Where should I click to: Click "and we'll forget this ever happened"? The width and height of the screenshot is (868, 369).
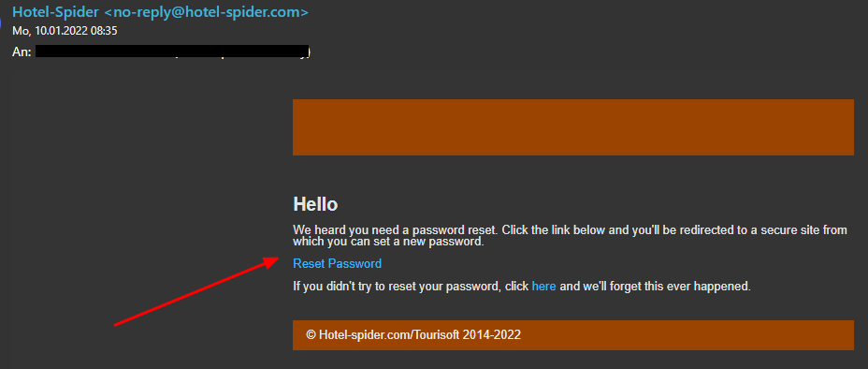coord(655,287)
